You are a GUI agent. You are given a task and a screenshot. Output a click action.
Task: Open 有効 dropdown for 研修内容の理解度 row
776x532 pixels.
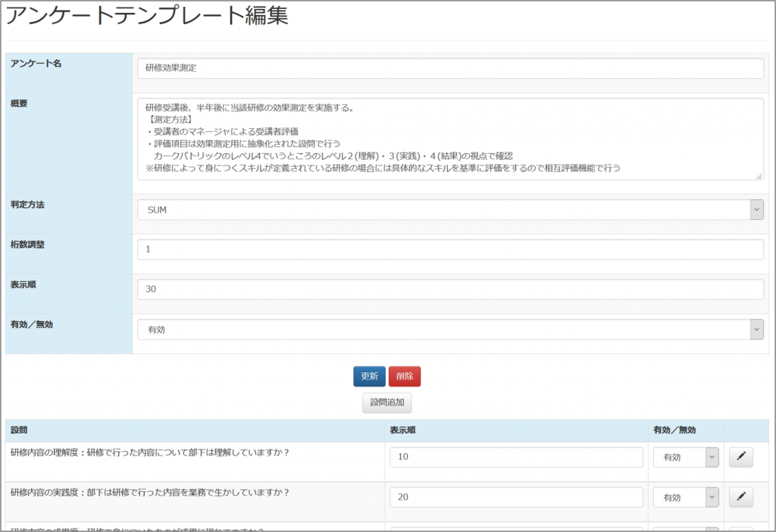coord(686,457)
